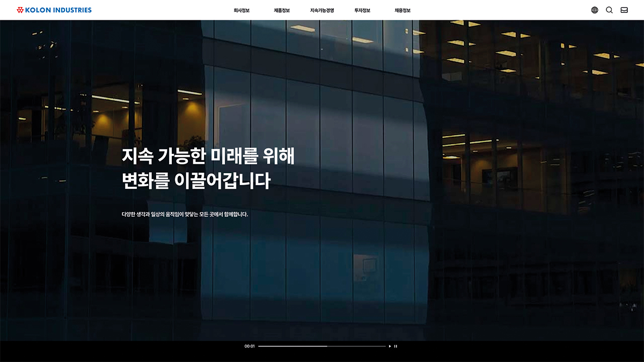644x362 pixels.
Task: Click the 00:01 video time readout
Action: point(250,346)
